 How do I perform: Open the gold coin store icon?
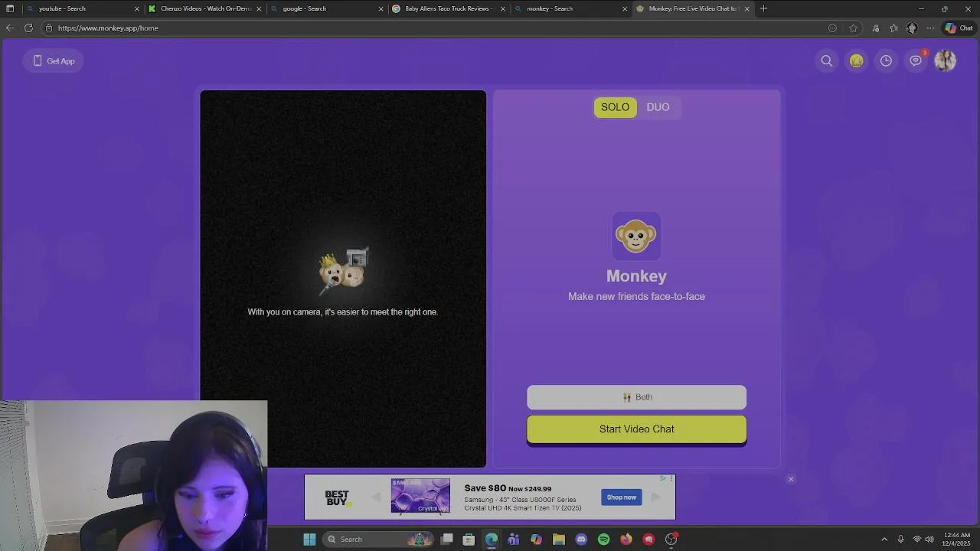(x=856, y=61)
